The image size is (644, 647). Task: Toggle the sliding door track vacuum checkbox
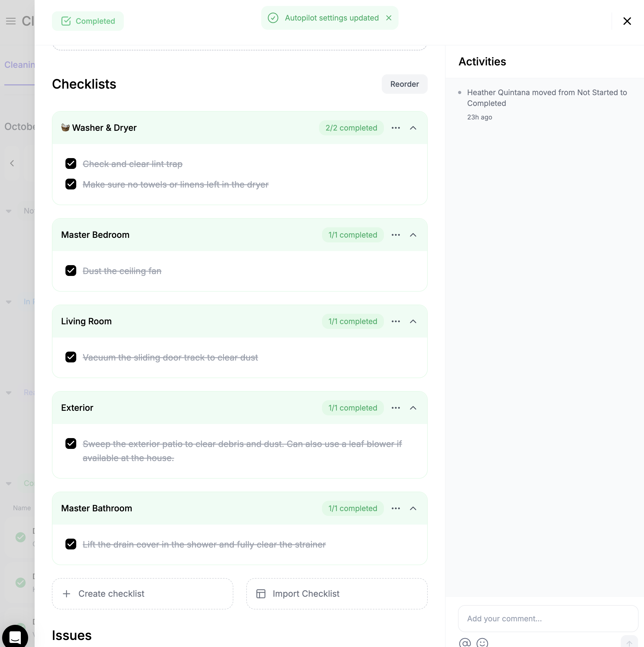71,357
